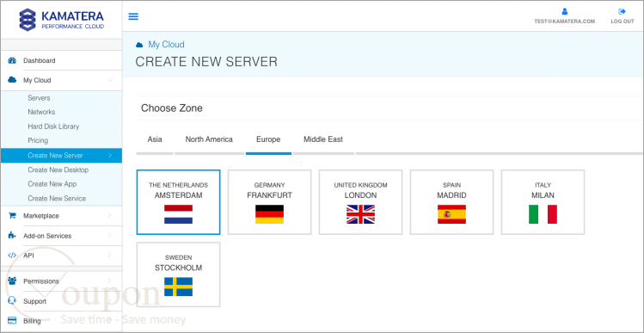Click the My Cloud breadcrumb link
This screenshot has width=644, height=333.
click(166, 45)
